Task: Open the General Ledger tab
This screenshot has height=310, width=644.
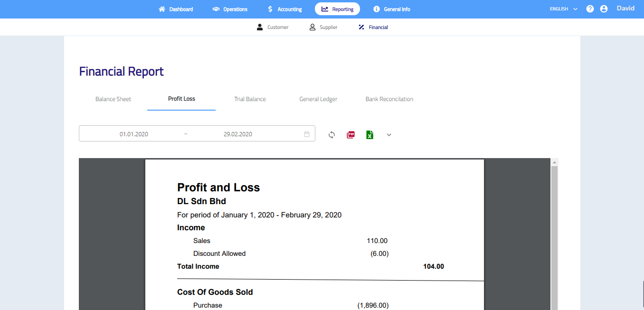Action: pyautogui.click(x=318, y=99)
